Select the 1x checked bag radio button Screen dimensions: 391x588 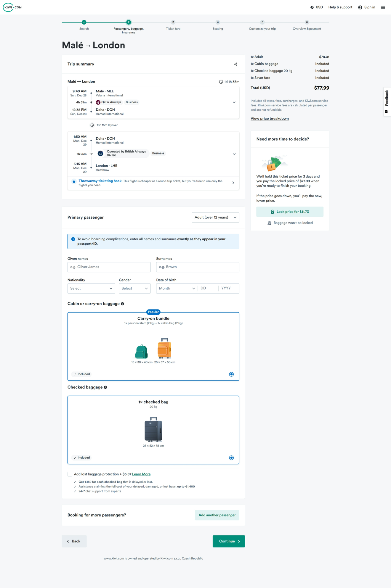click(231, 458)
